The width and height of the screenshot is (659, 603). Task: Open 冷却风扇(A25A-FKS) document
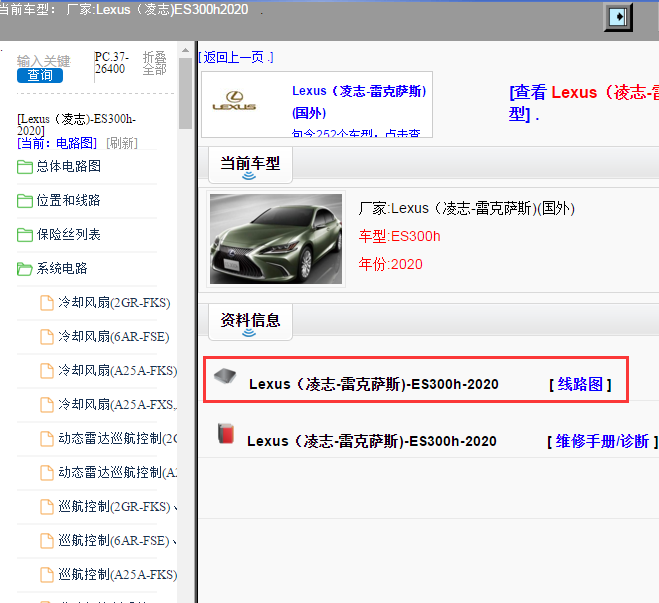click(117, 371)
